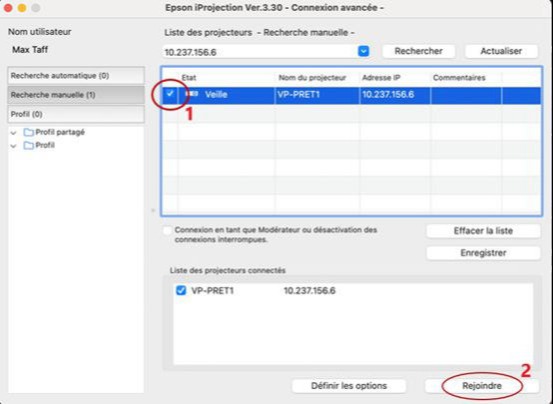Collapse the Profil folder chevron
Viewport: 553px width, 404px height.
pyautogui.click(x=13, y=146)
